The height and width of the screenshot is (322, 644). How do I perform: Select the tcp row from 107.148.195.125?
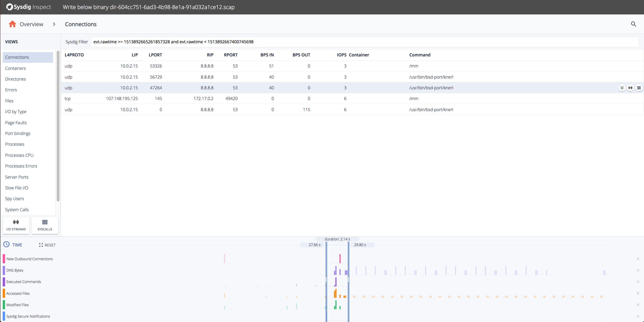coord(352,98)
